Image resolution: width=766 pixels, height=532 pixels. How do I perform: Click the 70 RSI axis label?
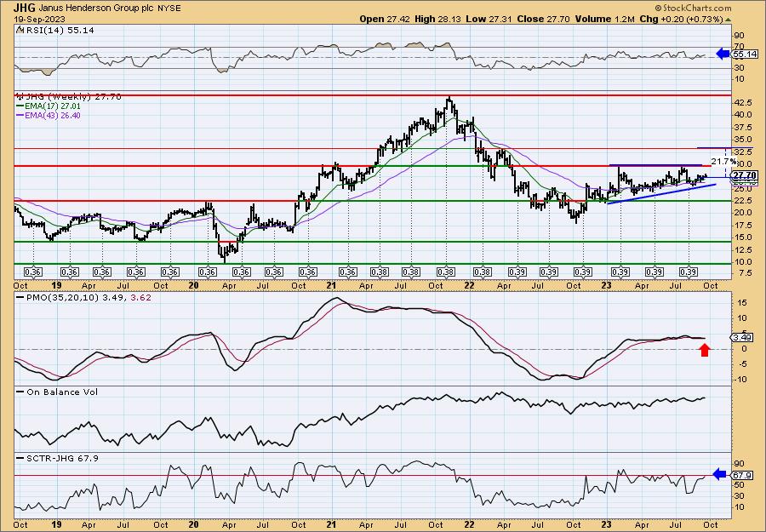739,47
